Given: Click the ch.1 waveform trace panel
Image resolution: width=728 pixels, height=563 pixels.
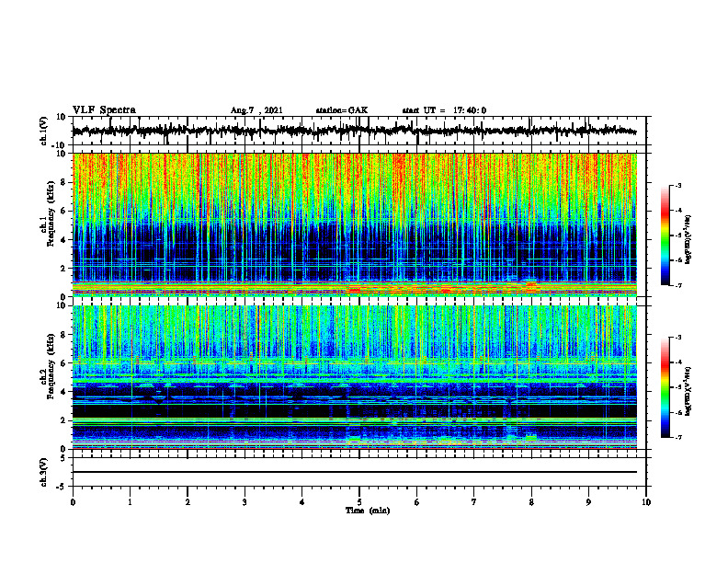Looking at the screenshot, I should [x=359, y=131].
